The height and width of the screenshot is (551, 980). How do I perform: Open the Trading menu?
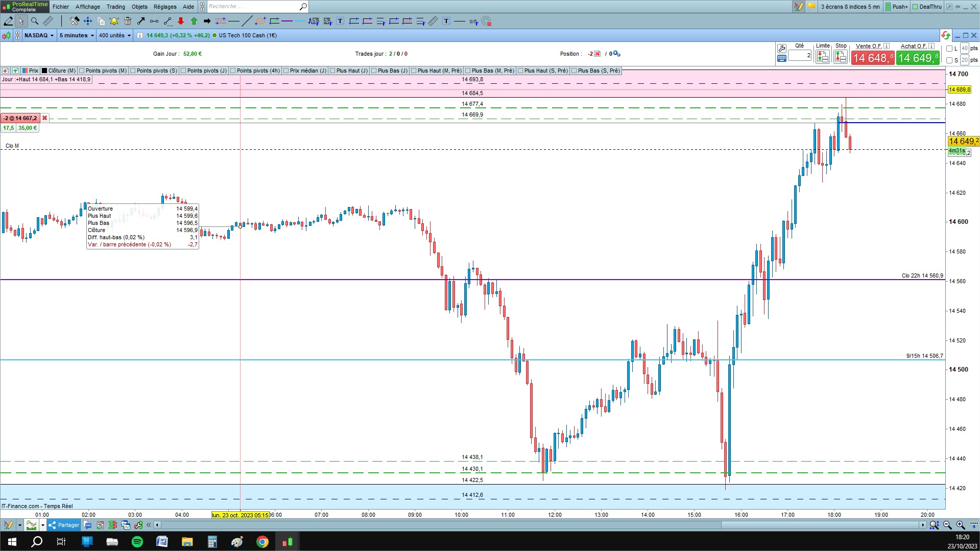tap(115, 7)
